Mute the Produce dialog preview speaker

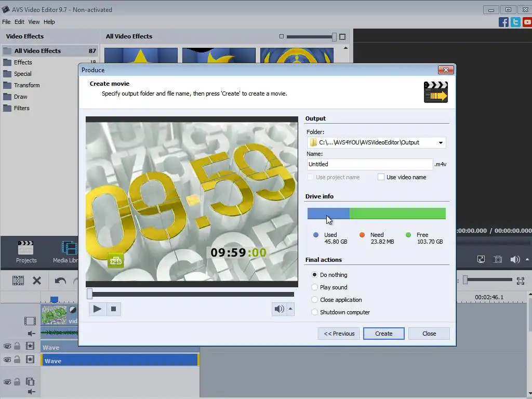[279, 309]
